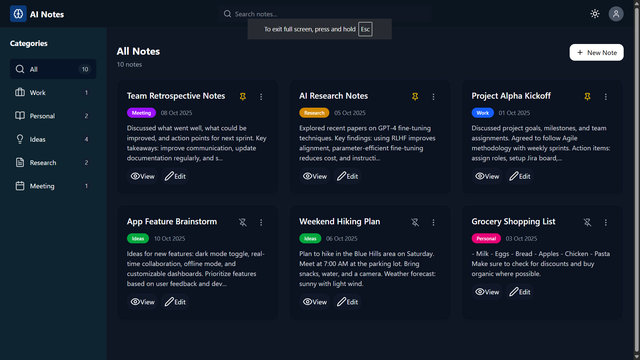The height and width of the screenshot is (360, 640).
Task: Edit the App Feature Brainstorm note
Action: 175,302
